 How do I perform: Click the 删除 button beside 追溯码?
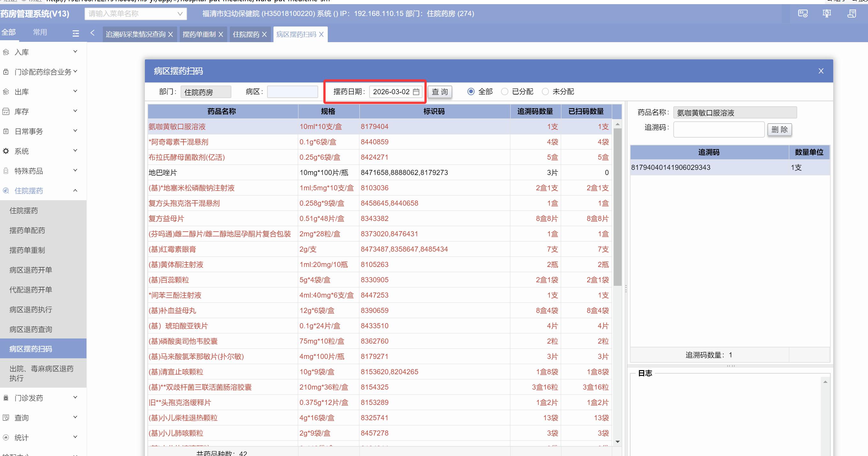[x=779, y=130]
